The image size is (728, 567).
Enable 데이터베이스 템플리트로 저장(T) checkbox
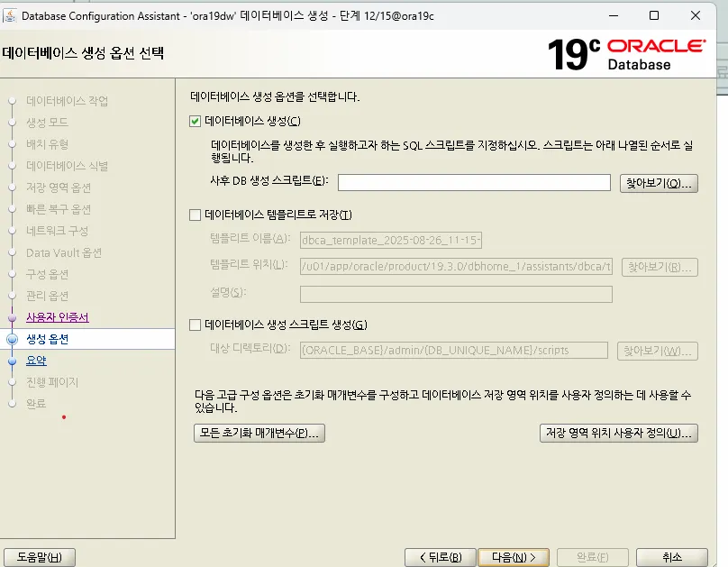[x=195, y=215]
